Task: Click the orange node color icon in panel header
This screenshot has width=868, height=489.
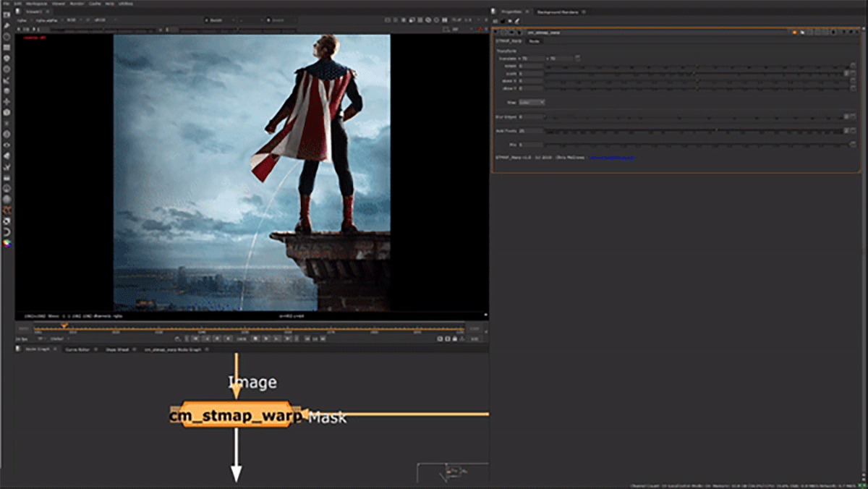Action: [794, 33]
